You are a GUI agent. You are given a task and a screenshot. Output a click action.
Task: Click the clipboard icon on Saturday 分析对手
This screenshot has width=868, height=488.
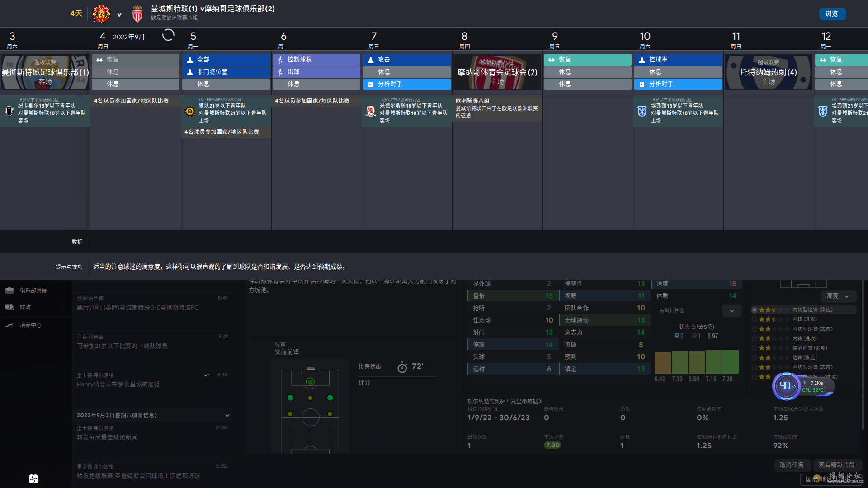pos(642,84)
